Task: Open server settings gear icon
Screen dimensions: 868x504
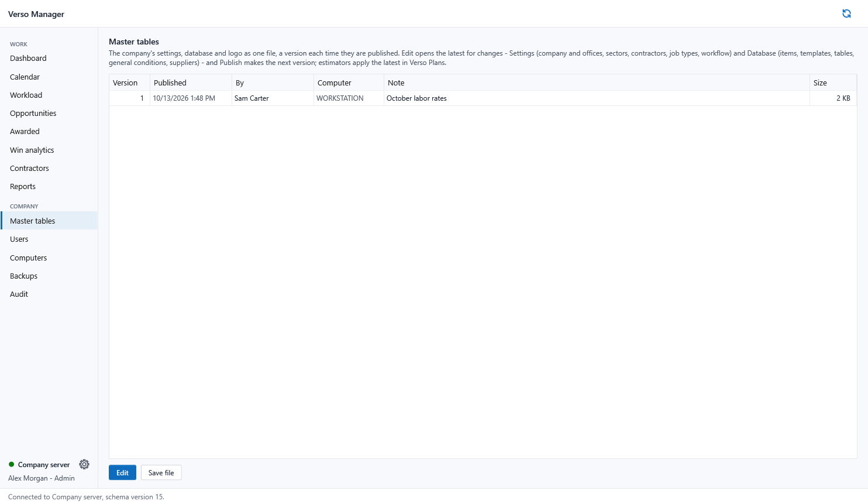Action: [84, 464]
